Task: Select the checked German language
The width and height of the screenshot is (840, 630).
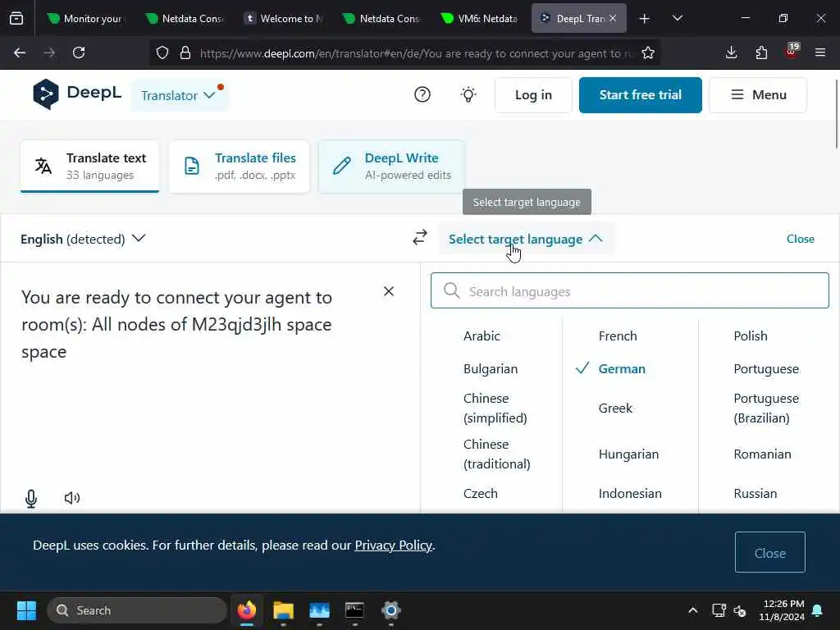Action: (x=622, y=369)
